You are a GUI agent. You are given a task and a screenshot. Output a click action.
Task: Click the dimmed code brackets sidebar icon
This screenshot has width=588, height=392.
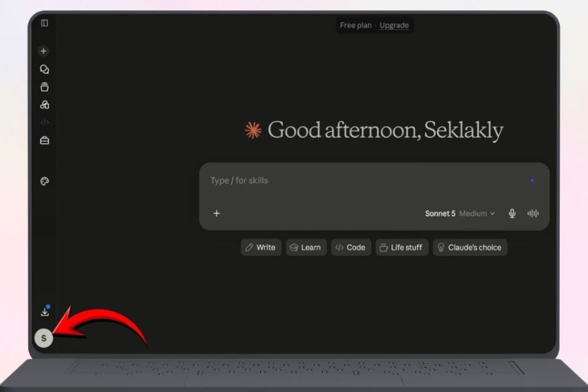[x=44, y=122]
